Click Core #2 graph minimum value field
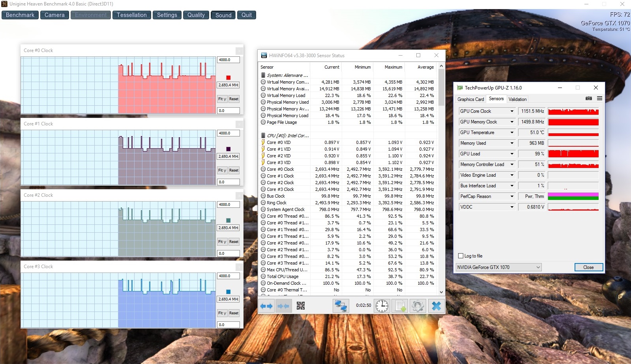The image size is (631, 364). click(228, 254)
